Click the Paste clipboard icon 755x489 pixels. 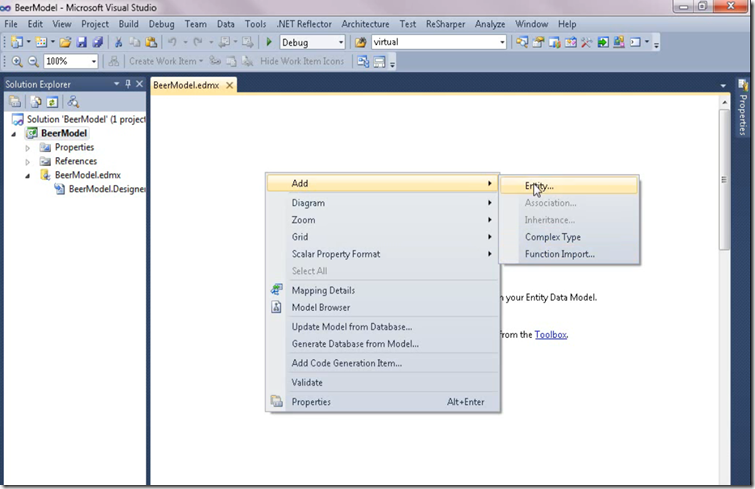tap(151, 42)
